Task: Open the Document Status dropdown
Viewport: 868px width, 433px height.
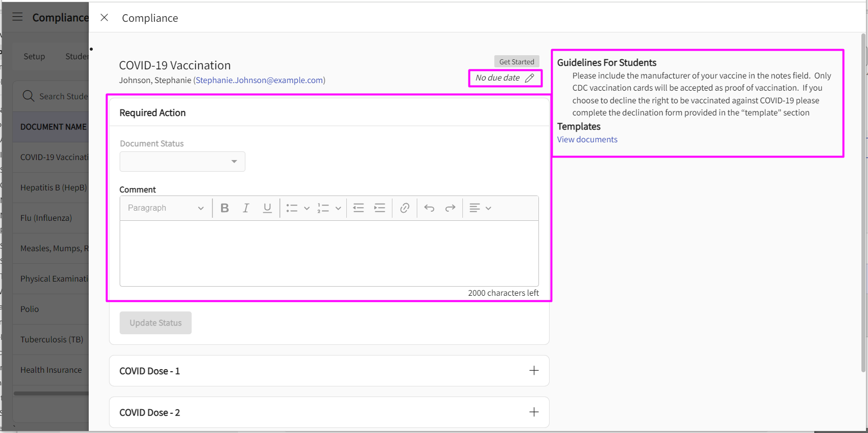Action: pyautogui.click(x=183, y=162)
